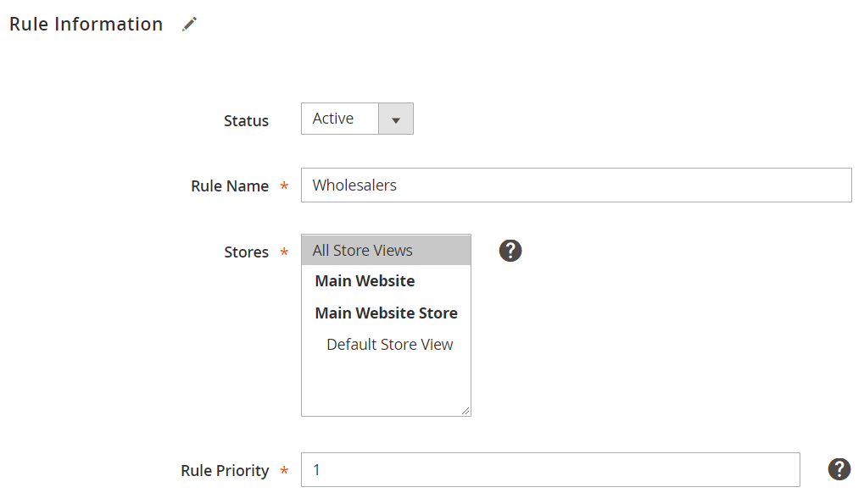Expand the Status dropdown arrow
The height and width of the screenshot is (504, 864).
tap(396, 119)
